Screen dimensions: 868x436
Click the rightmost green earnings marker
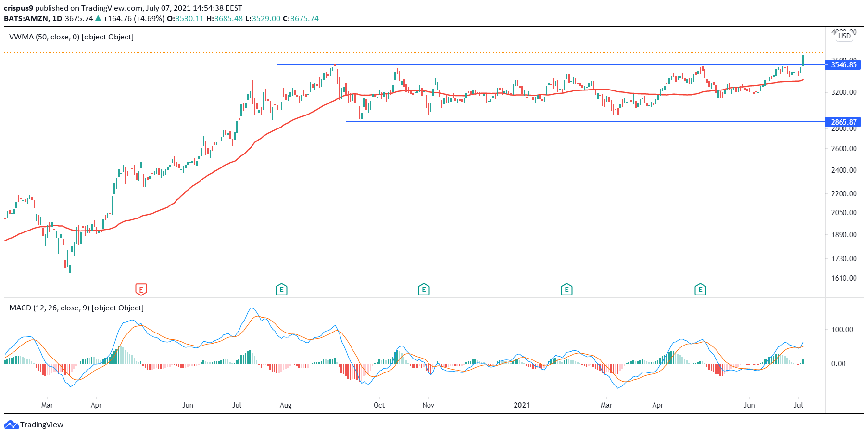coord(700,290)
